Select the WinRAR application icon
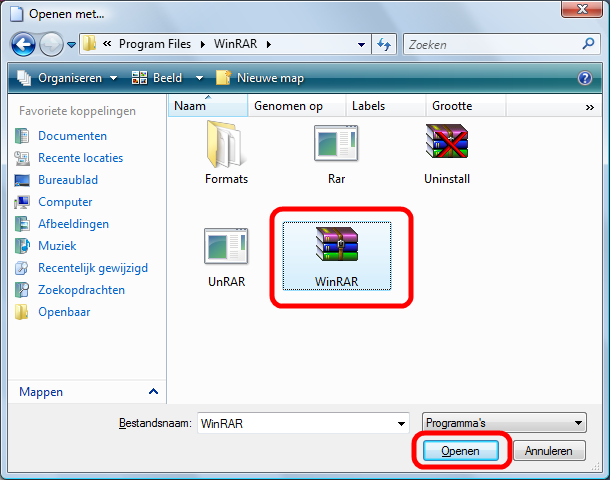Viewport: 610px width, 480px height. pos(337,244)
